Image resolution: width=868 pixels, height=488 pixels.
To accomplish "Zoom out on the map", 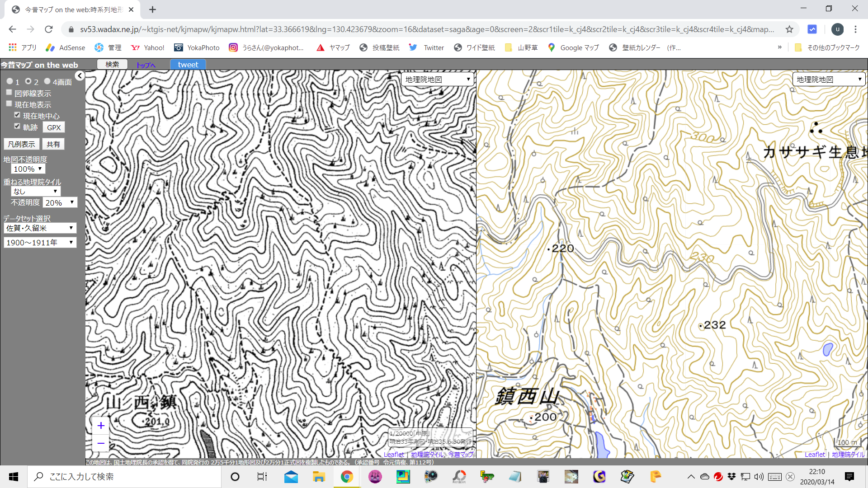I will tap(101, 443).
